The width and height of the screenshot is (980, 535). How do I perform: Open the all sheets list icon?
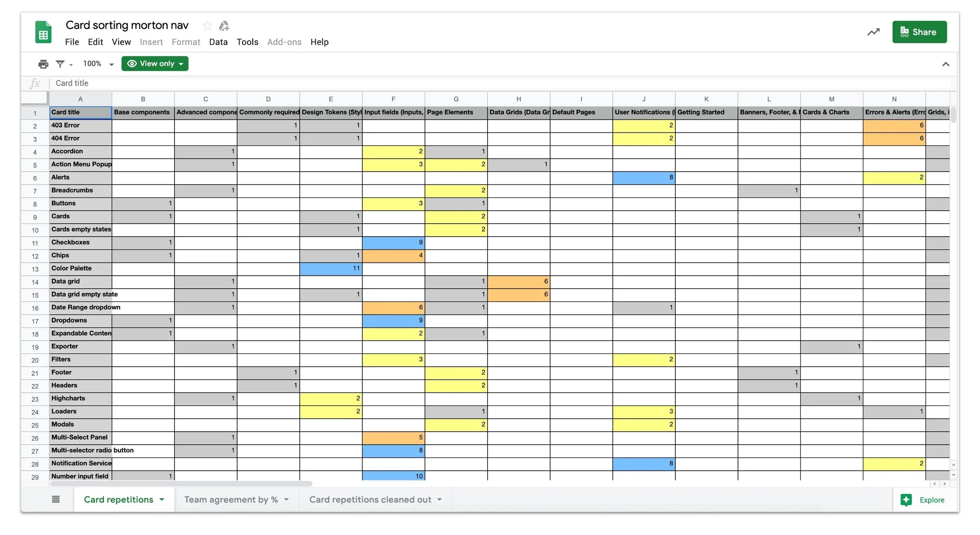56,499
